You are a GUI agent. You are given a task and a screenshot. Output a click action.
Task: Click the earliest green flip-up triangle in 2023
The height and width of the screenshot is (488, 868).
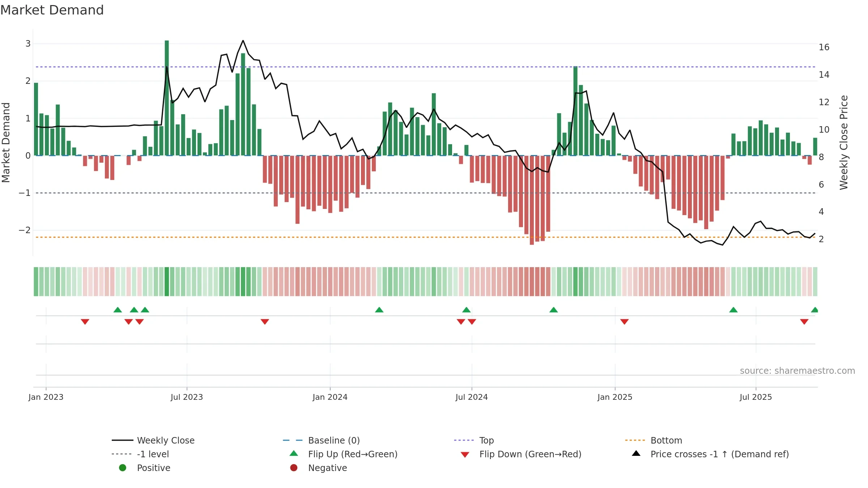pyautogui.click(x=118, y=310)
